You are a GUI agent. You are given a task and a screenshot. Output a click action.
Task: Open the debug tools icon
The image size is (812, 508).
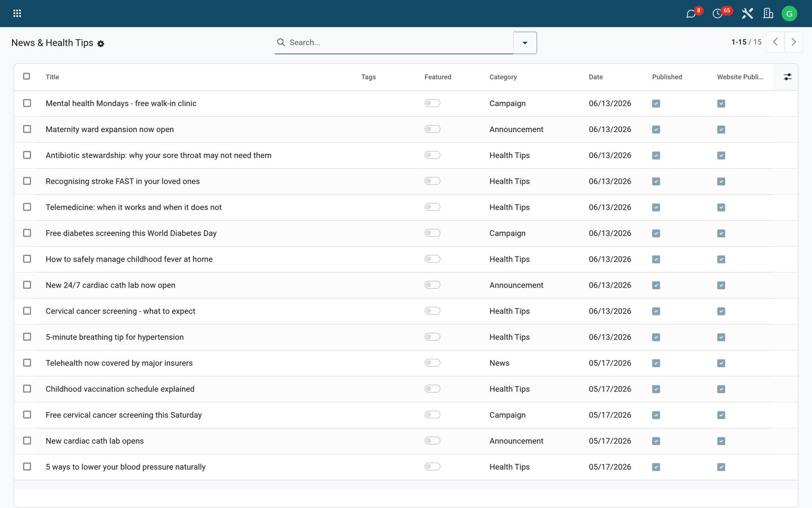click(747, 13)
